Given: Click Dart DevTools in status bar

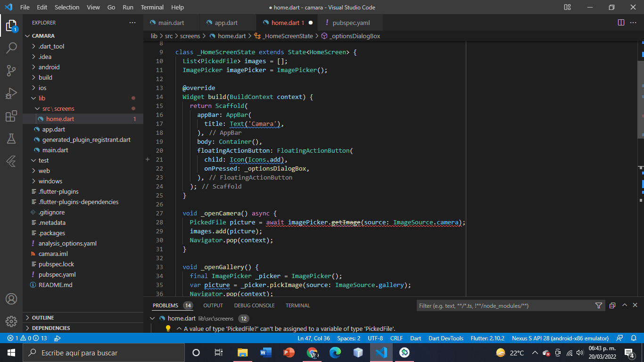Looking at the screenshot, I should tap(446, 338).
